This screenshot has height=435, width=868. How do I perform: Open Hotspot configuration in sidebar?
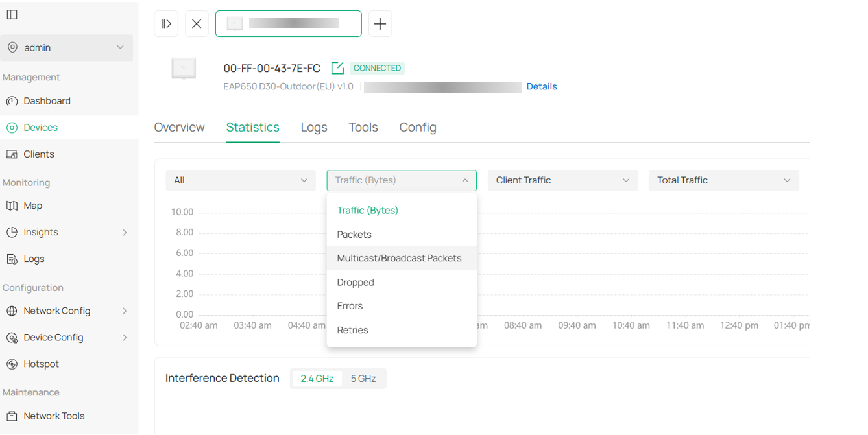41,364
